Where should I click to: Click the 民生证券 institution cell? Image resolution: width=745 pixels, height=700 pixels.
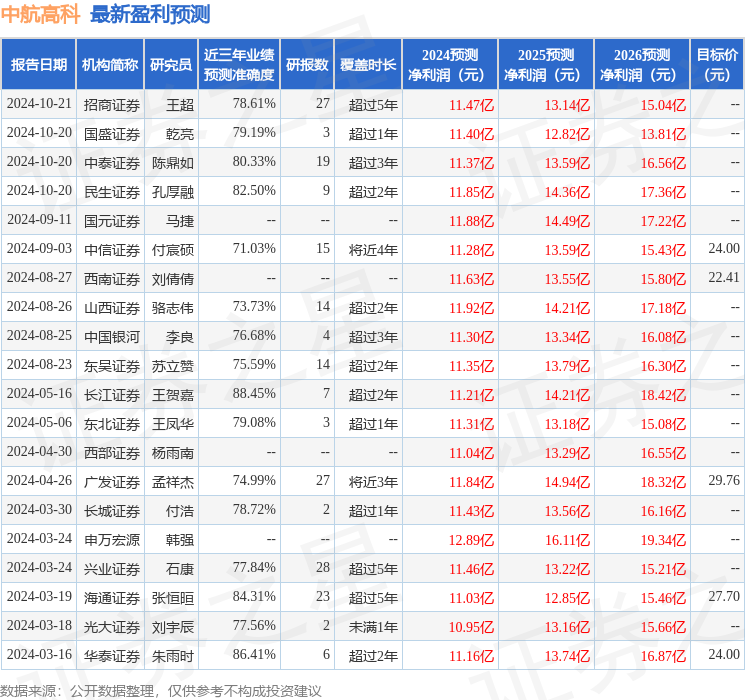pos(112,192)
